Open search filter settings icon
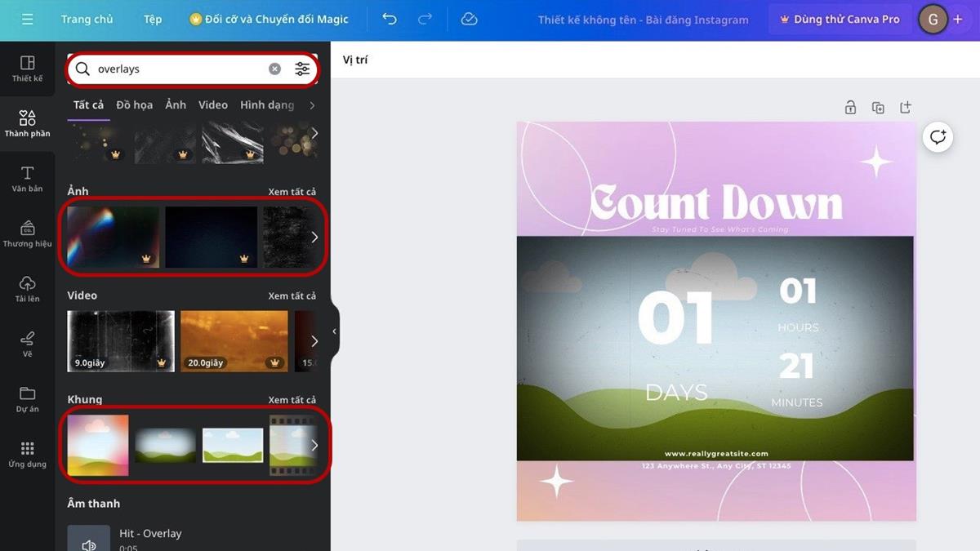Image resolution: width=980 pixels, height=551 pixels. click(302, 69)
